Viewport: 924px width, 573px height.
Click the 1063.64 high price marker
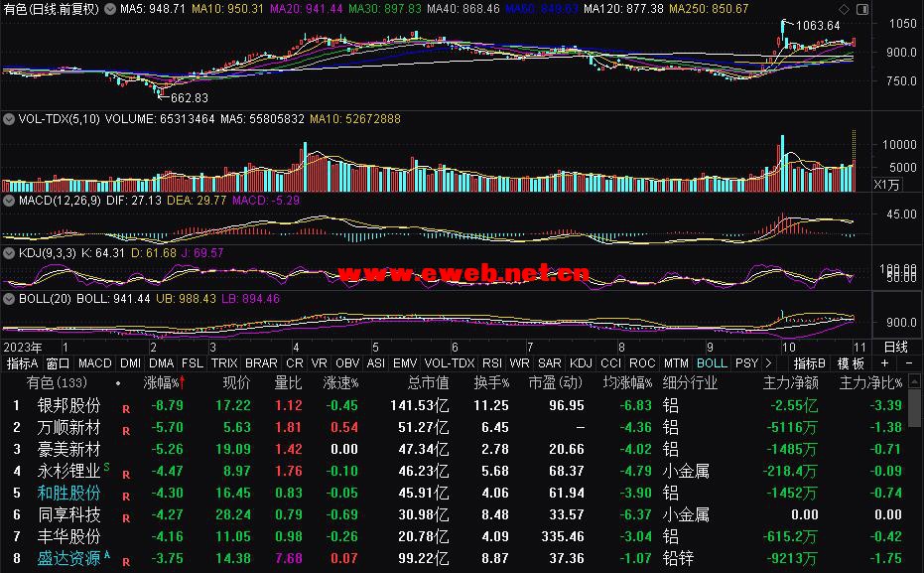pos(818,26)
